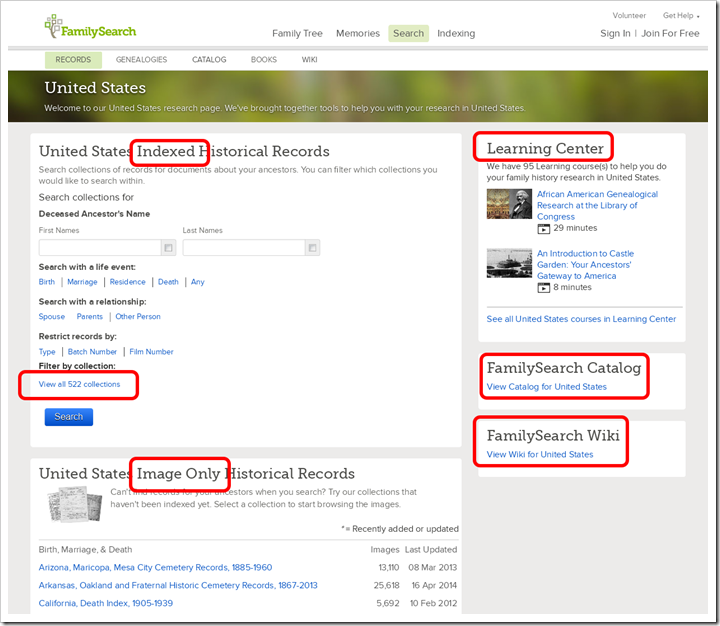Screen dimensions: 720x626
Task: Open the Get Help dropdown
Action: pos(681,16)
